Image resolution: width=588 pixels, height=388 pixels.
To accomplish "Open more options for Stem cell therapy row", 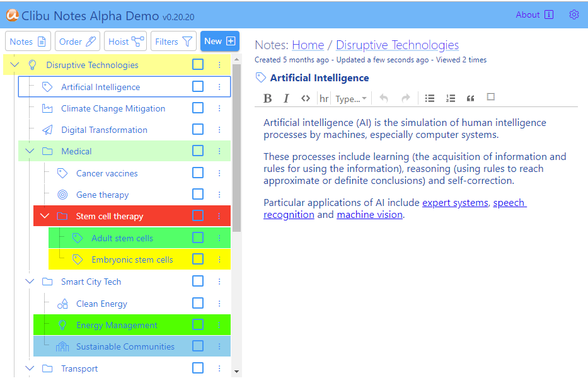I will point(219,216).
